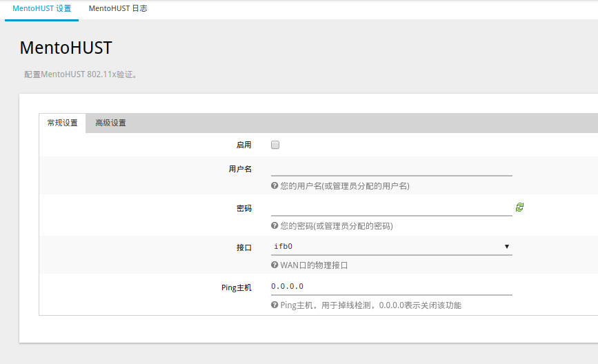Switch to the MentoHUST 日志 tab
Viewport: 598px width, 364px height.
click(118, 8)
